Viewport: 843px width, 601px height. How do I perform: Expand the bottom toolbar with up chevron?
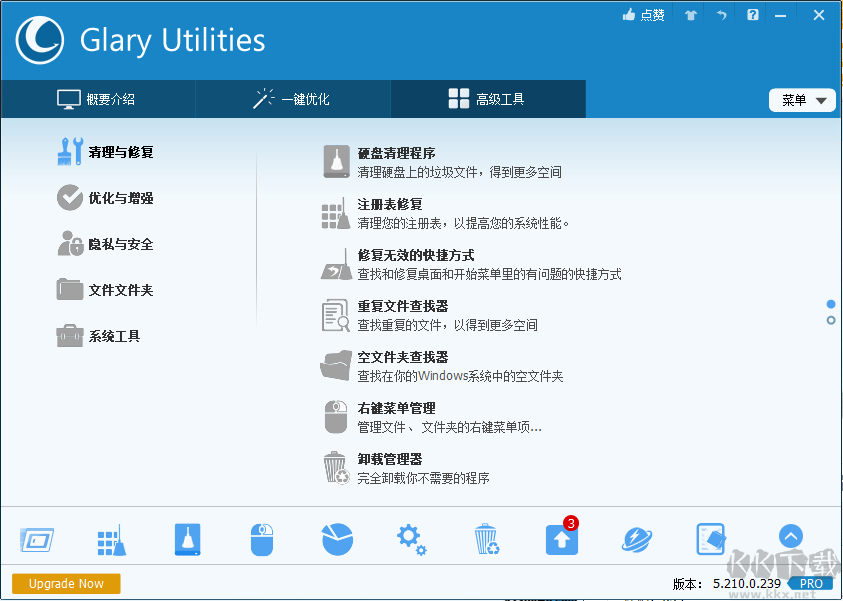click(x=791, y=536)
